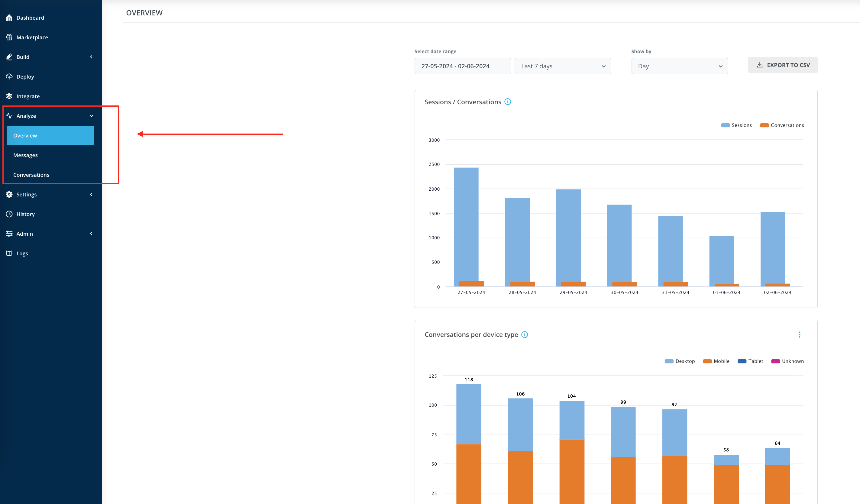Expand the Settings submenu chevron
This screenshot has width=860, height=504.
pyautogui.click(x=91, y=195)
